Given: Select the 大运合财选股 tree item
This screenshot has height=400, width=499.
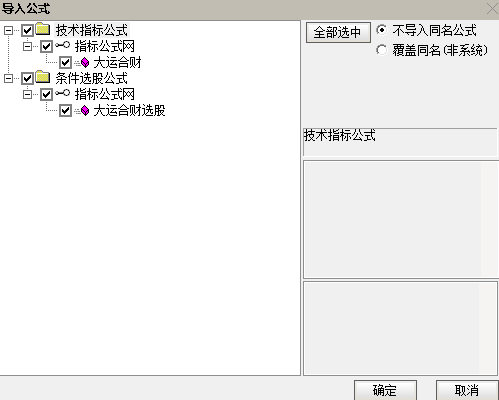Looking at the screenshot, I should click(x=129, y=110).
